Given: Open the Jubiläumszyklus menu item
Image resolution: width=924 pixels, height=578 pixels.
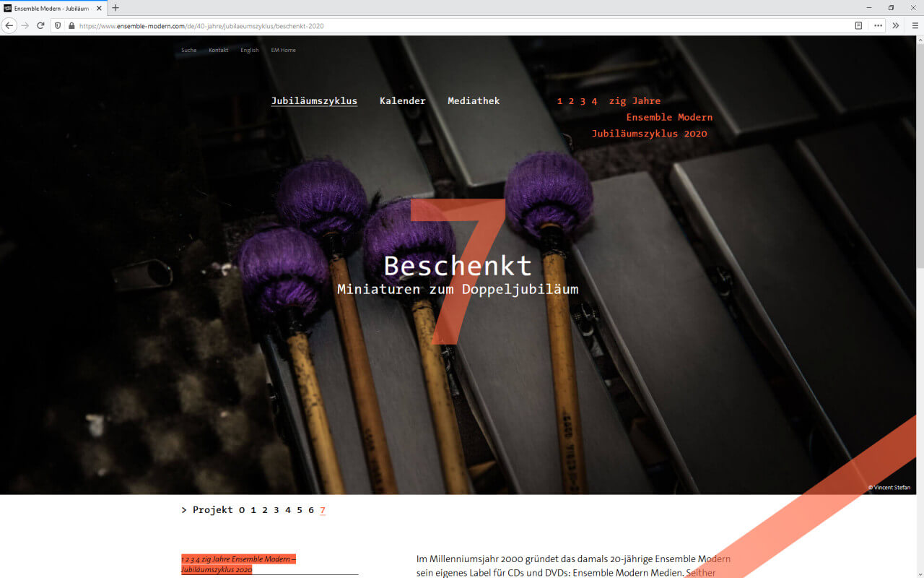Looking at the screenshot, I should [314, 101].
